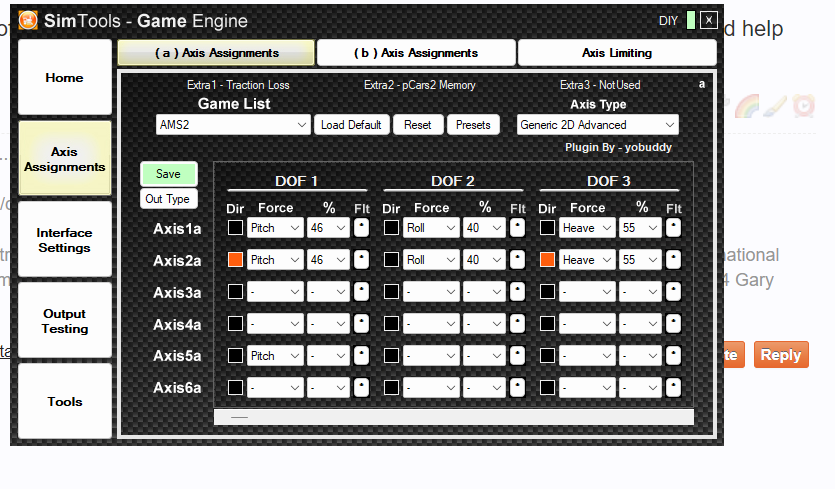This screenshot has height=489, width=835.
Task: Click the green Save button
Action: [168, 174]
